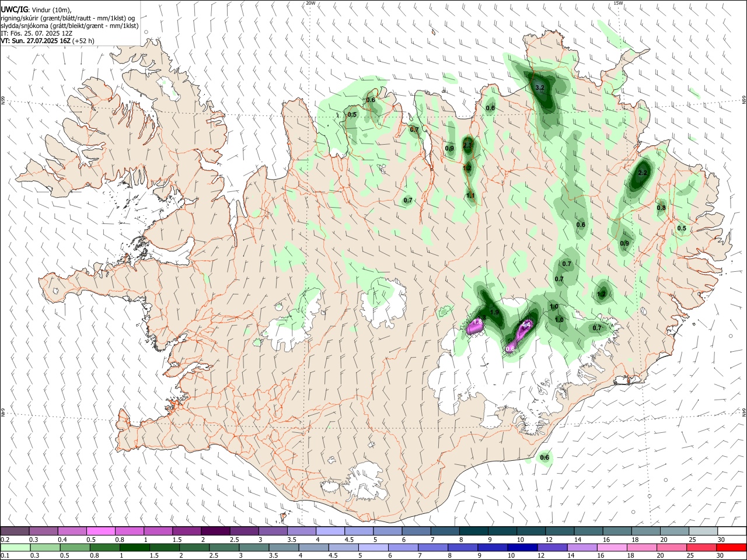Click the deep navy blue 10–12 rain swatch

click(522, 548)
